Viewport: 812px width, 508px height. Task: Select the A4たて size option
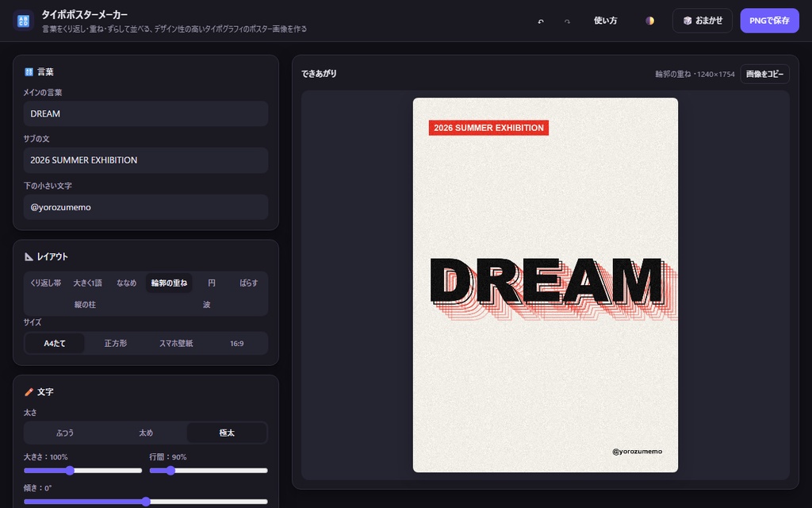pyautogui.click(x=55, y=343)
